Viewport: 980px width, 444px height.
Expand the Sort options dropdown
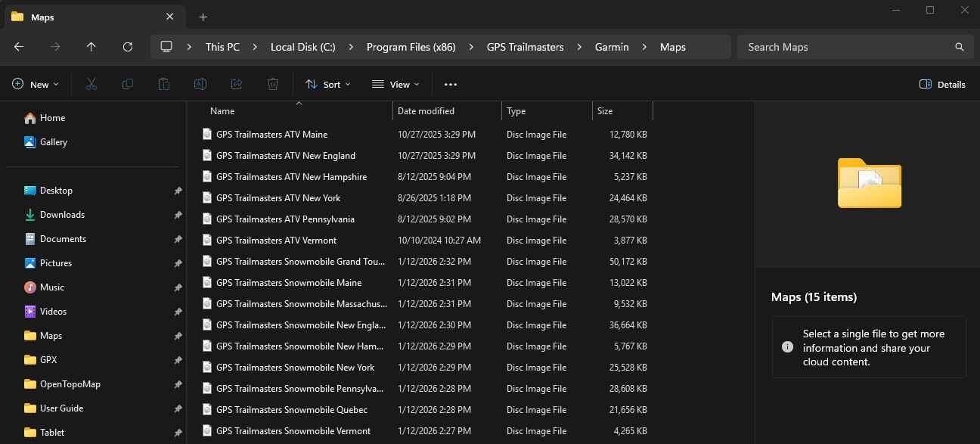pyautogui.click(x=328, y=85)
